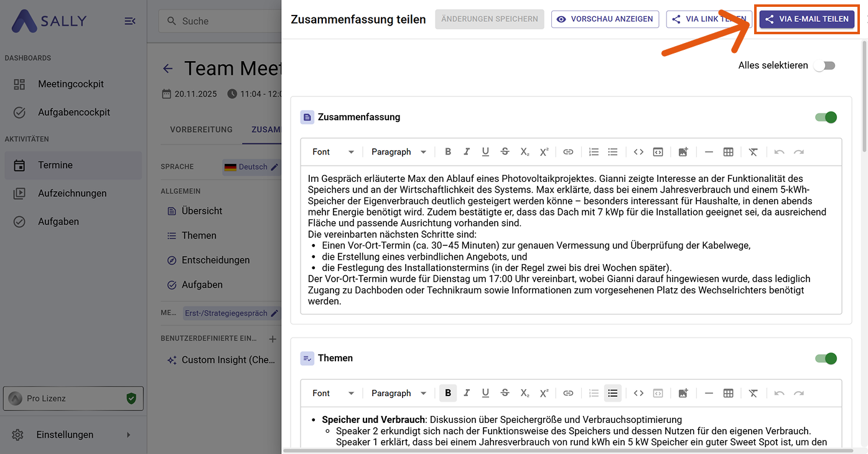Click Italic icon in Zusammenfassung editor toolbar
The width and height of the screenshot is (868, 454).
pyautogui.click(x=467, y=152)
